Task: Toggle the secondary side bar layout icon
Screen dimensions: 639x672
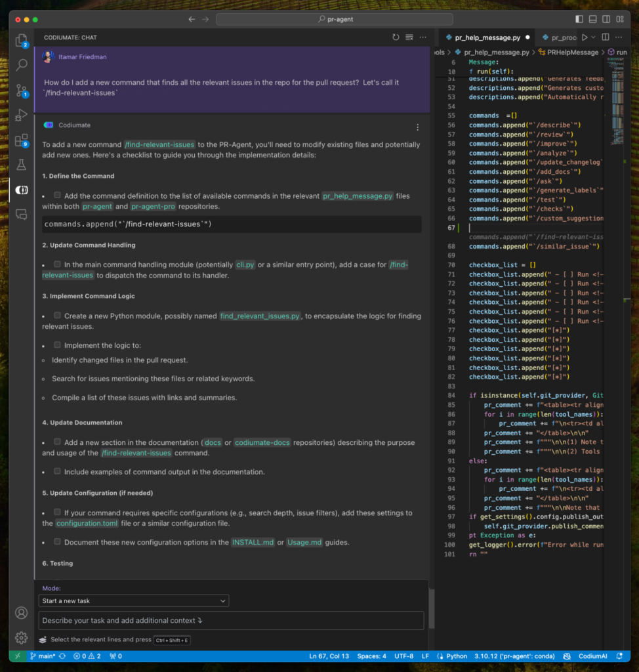Action: point(606,19)
